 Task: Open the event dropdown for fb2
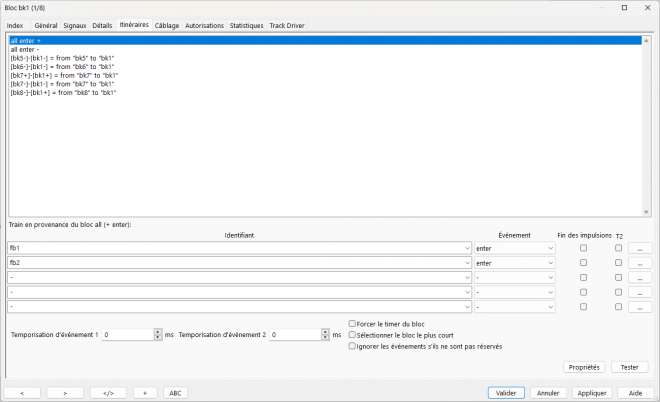pos(514,263)
